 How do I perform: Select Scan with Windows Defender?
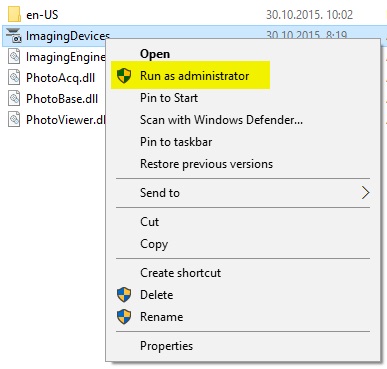[x=221, y=120]
